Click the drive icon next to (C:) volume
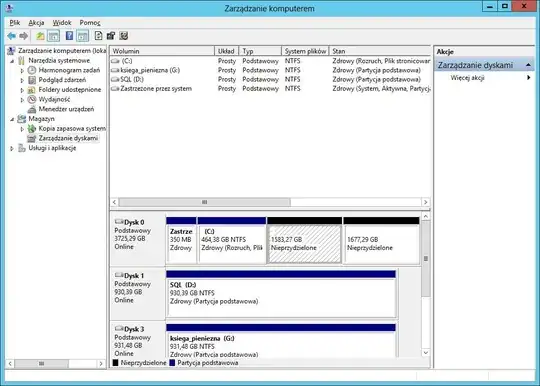 tap(115, 61)
